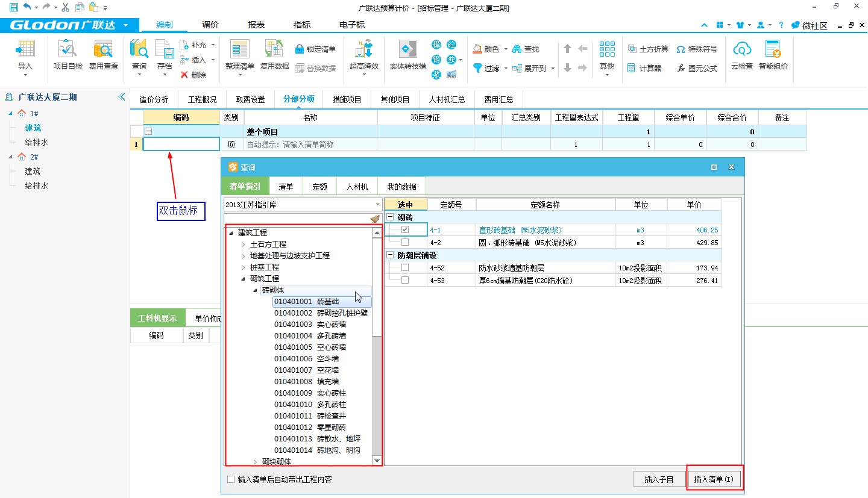Click the 整理清单 organize list icon
Image resolution: width=868 pixels, height=498 pixels.
click(239, 49)
